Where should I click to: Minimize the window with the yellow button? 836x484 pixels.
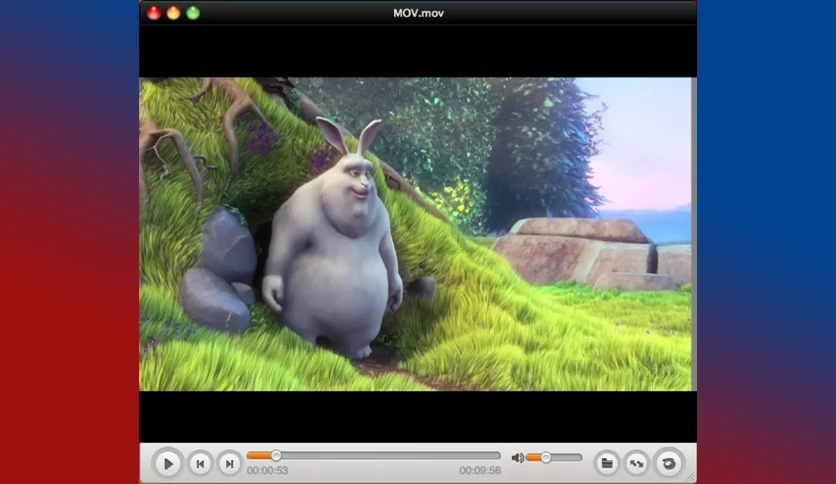pyautogui.click(x=173, y=13)
